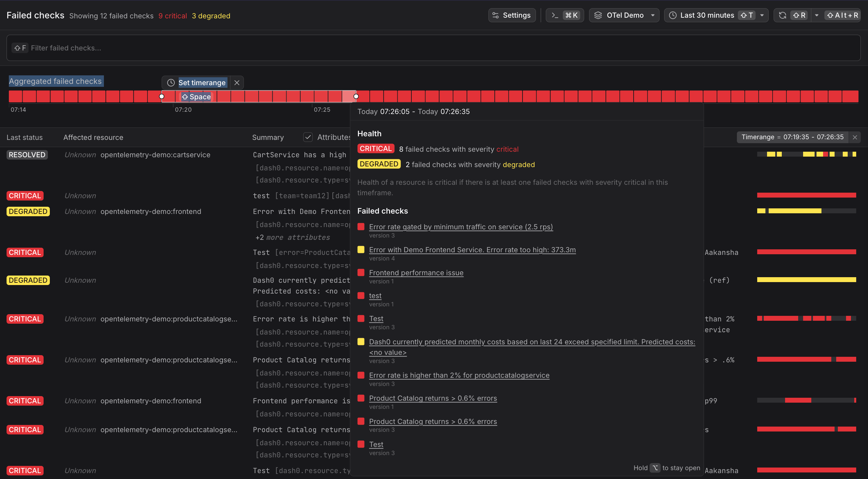The height and width of the screenshot is (479, 868).
Task: Open lowercase test version 1 link
Action: (x=375, y=296)
